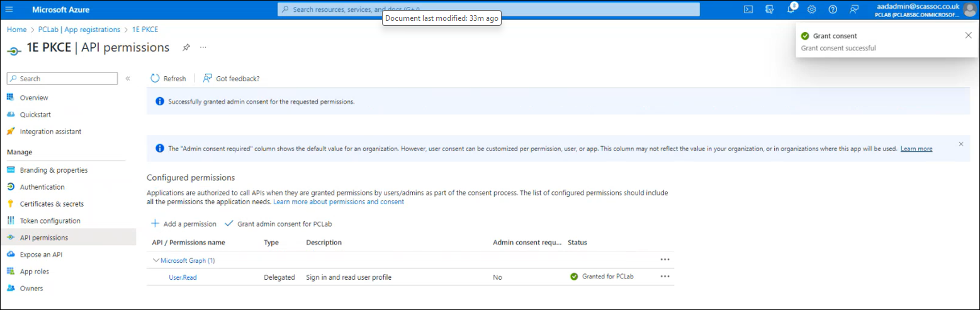Open the portal hamburger menu
The height and width of the screenshot is (310, 980).
(x=9, y=9)
